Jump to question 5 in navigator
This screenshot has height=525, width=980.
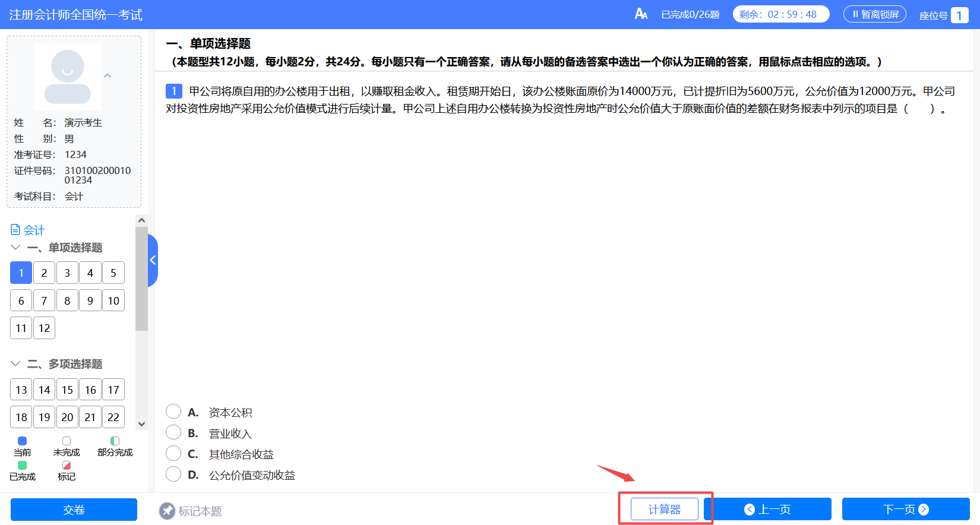coord(113,273)
